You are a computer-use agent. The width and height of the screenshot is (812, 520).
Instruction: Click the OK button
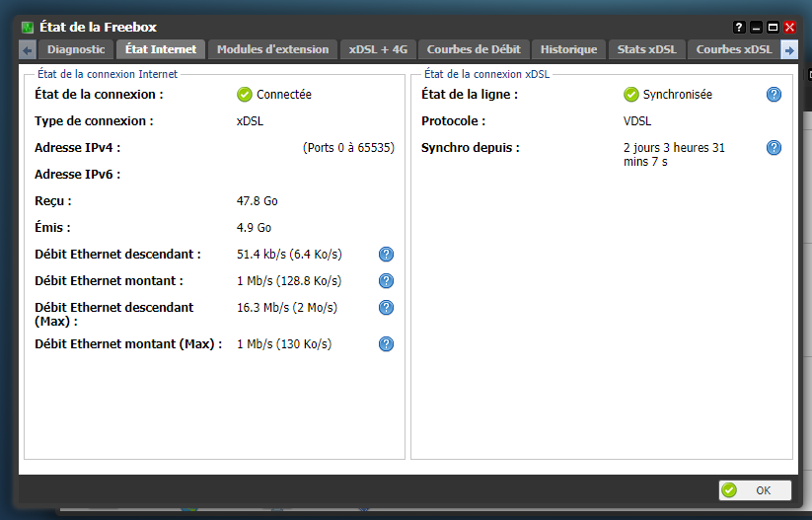[755, 490]
